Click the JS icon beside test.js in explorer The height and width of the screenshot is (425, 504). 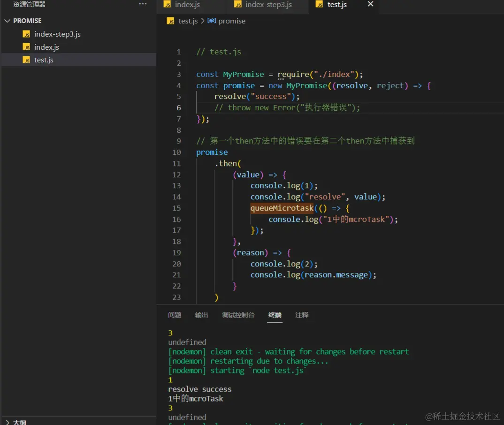click(26, 60)
